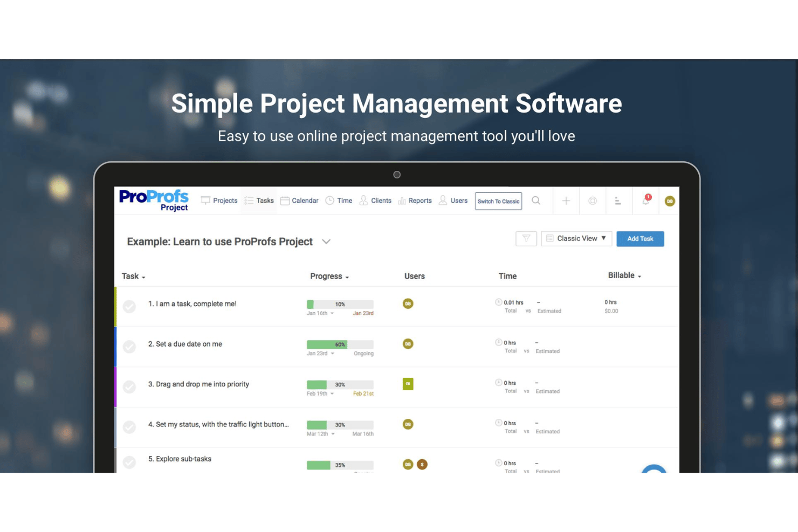Open the Calendar menu item
798x532 pixels.
point(299,201)
